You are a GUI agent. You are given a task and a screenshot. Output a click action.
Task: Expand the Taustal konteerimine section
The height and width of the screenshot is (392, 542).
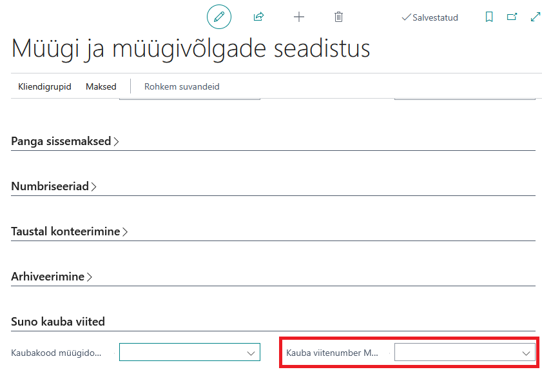[x=69, y=231]
